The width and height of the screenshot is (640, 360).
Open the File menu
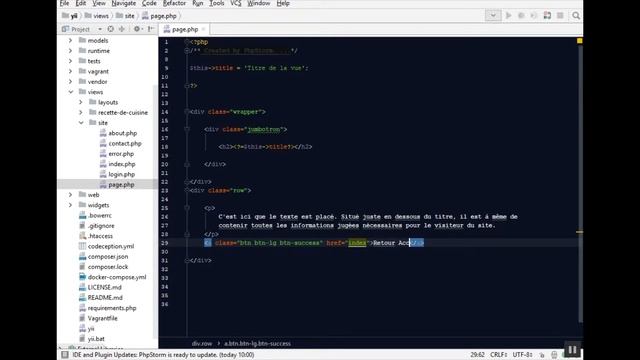tap(64, 3)
